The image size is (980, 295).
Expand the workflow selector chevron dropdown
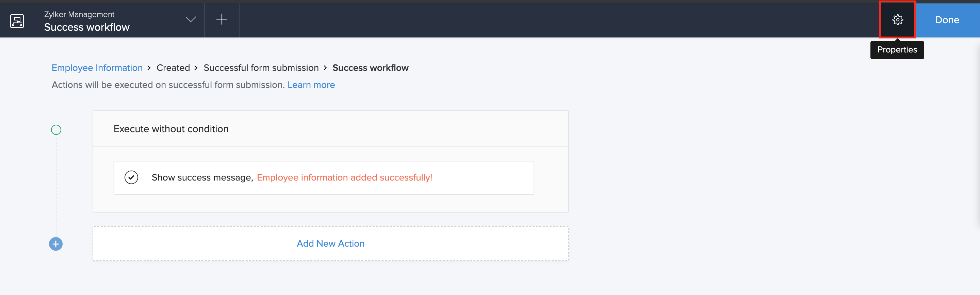191,19
